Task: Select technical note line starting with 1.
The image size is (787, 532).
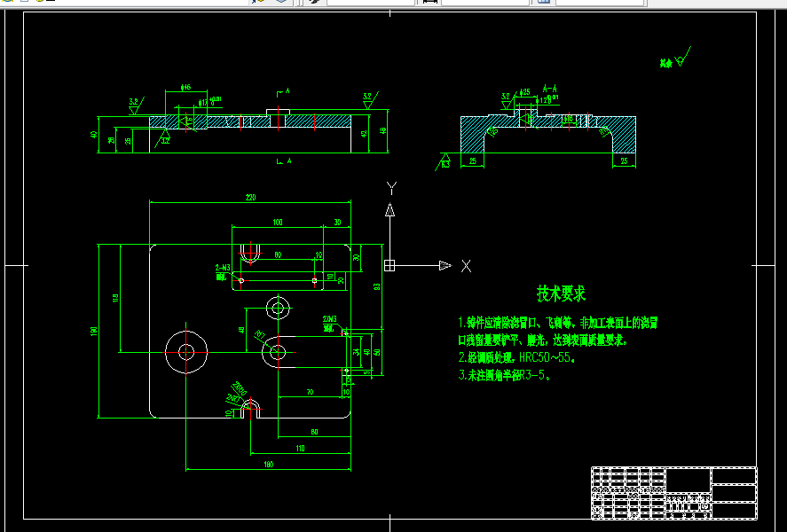Action: pos(557,323)
